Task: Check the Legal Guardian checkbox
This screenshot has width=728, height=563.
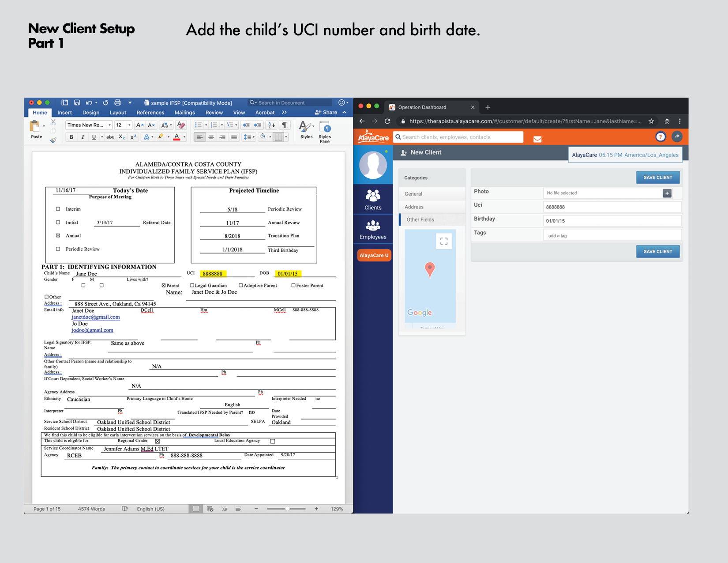Action: (192, 285)
